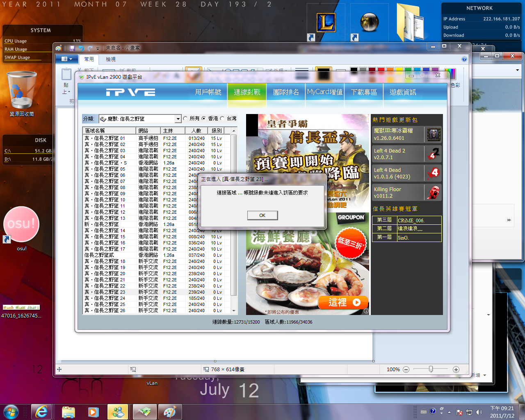Screen dimensions: 525x420
Task: Click the Paint zoom in plus button
Action: click(456, 370)
